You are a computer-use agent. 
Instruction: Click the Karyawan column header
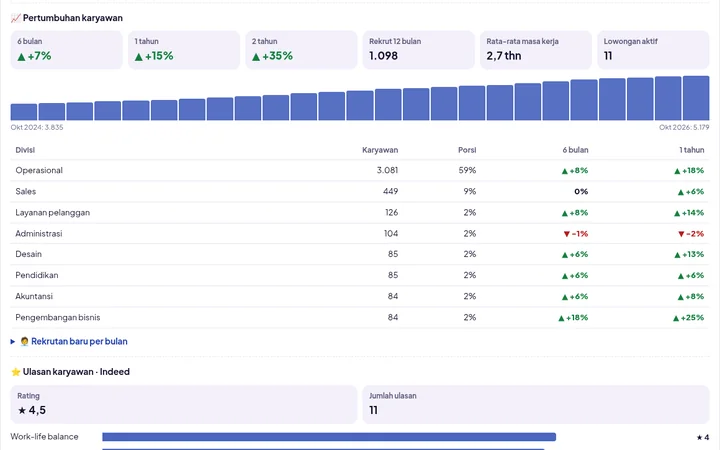click(380, 150)
